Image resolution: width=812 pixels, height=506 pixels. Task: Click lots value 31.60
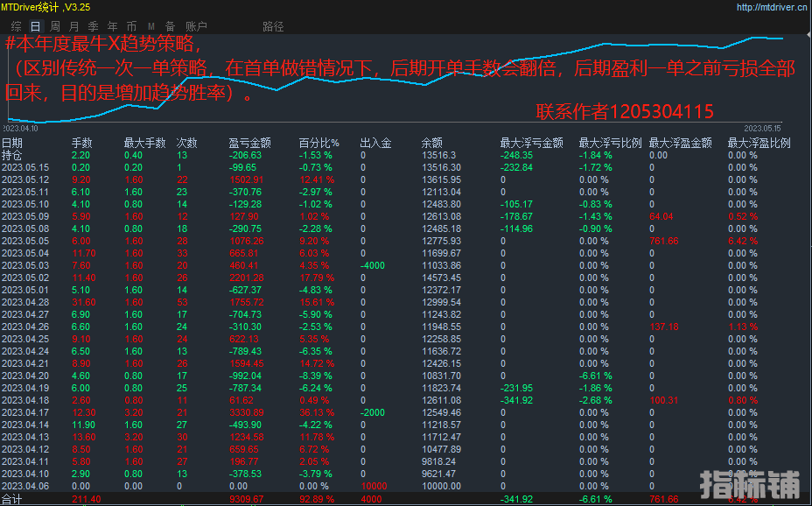83,302
